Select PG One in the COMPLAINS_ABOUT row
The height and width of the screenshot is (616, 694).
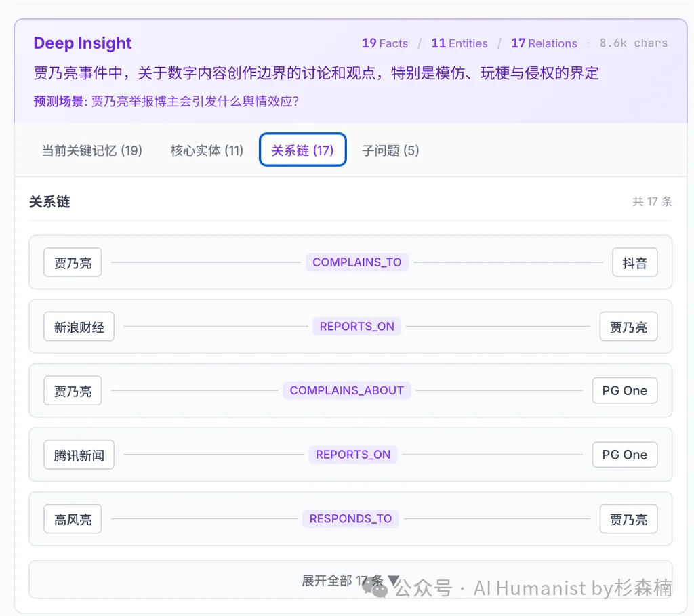coord(624,390)
